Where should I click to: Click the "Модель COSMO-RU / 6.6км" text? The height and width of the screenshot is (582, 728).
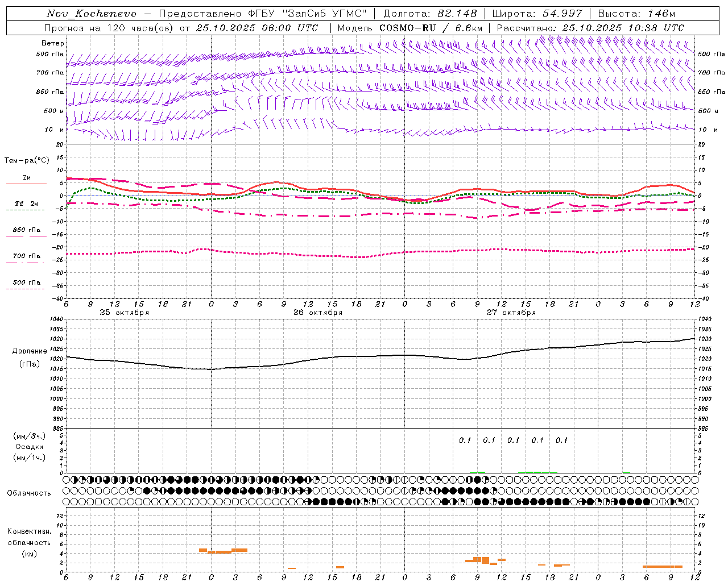(410, 28)
